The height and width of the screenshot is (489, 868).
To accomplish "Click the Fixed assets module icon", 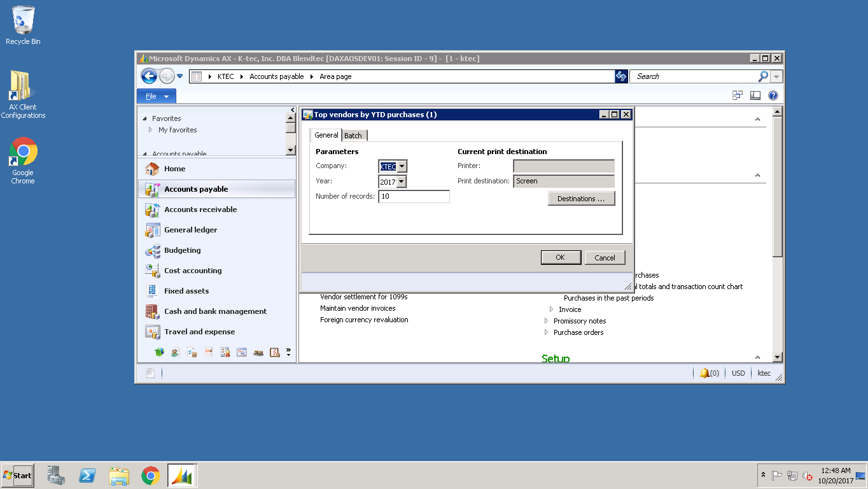I will click(152, 291).
